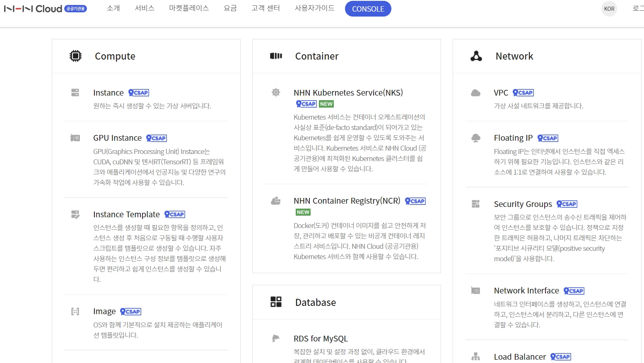644x363 pixels.
Task: Click the CSAP badge next to NHN Container Registry
Action: click(x=415, y=201)
